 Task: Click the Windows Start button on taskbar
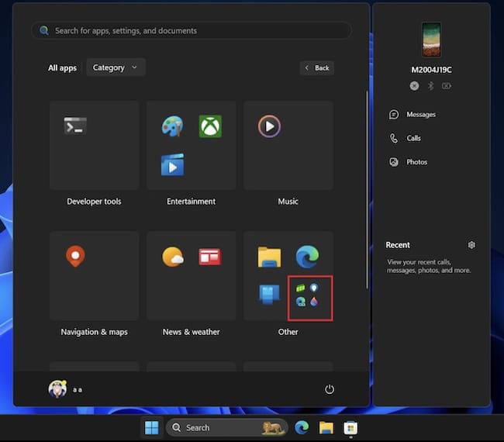pyautogui.click(x=152, y=428)
